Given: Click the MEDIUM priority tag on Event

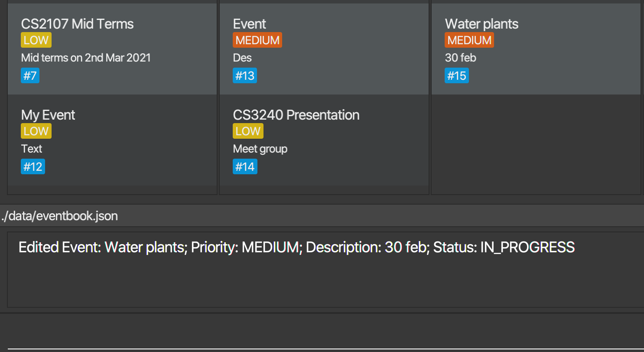Looking at the screenshot, I should [x=257, y=40].
